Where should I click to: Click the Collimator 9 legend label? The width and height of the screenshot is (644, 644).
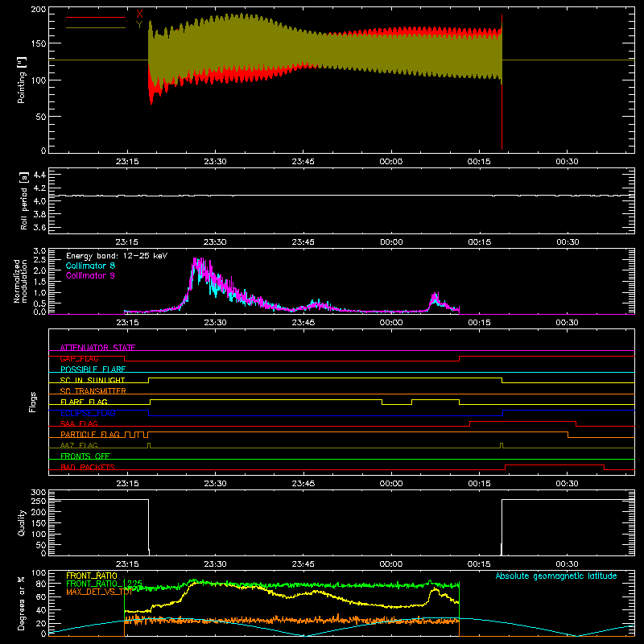click(x=90, y=275)
